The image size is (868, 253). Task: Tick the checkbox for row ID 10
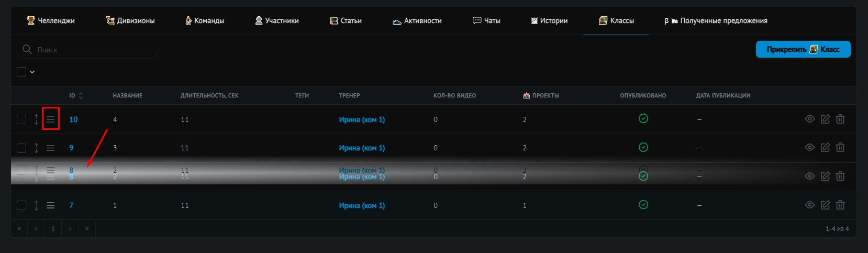pos(21,119)
